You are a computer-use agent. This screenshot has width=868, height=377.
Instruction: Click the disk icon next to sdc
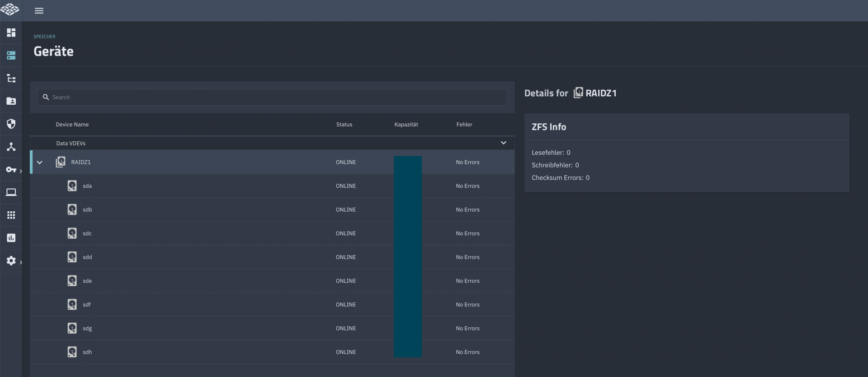(x=72, y=233)
